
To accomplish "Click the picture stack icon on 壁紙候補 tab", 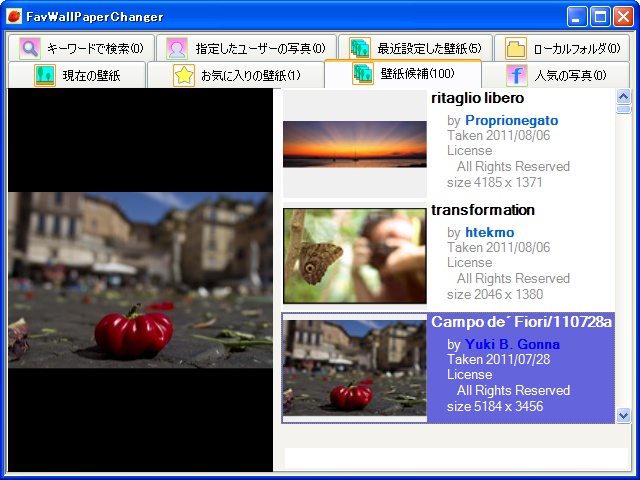I will point(363,73).
